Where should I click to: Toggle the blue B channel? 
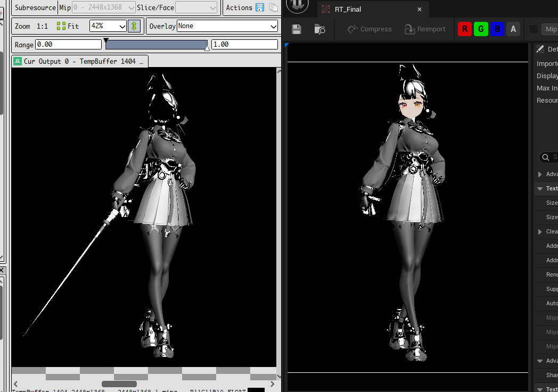[x=497, y=29]
